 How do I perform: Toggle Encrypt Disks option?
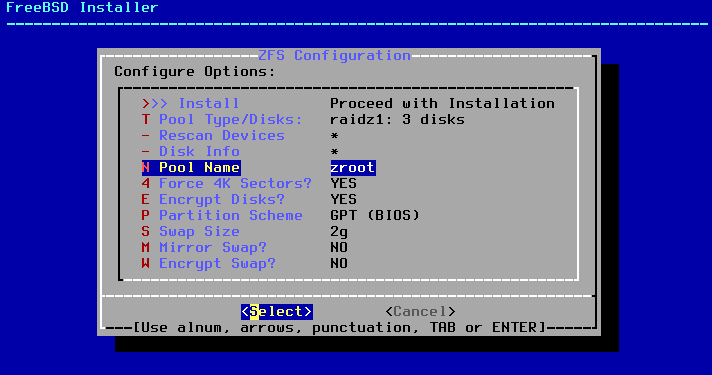pyautogui.click(x=213, y=199)
